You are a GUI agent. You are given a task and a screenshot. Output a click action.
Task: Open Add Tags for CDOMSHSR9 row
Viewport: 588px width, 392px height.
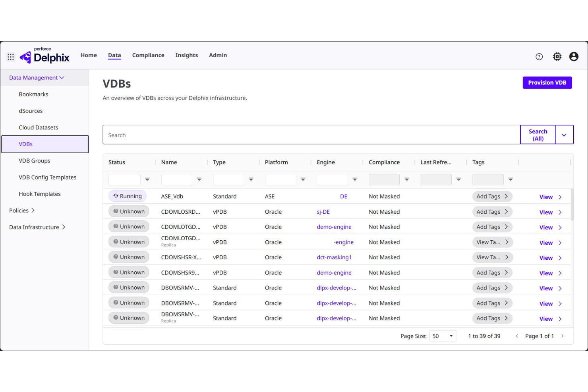492,273
